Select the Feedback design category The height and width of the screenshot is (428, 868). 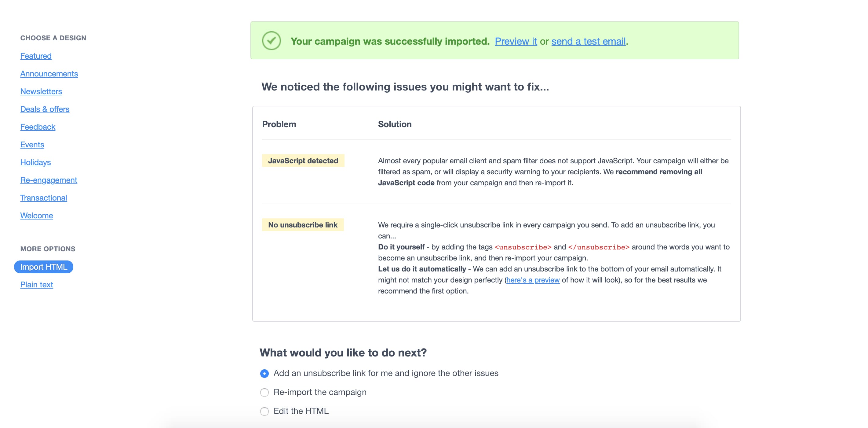point(38,127)
